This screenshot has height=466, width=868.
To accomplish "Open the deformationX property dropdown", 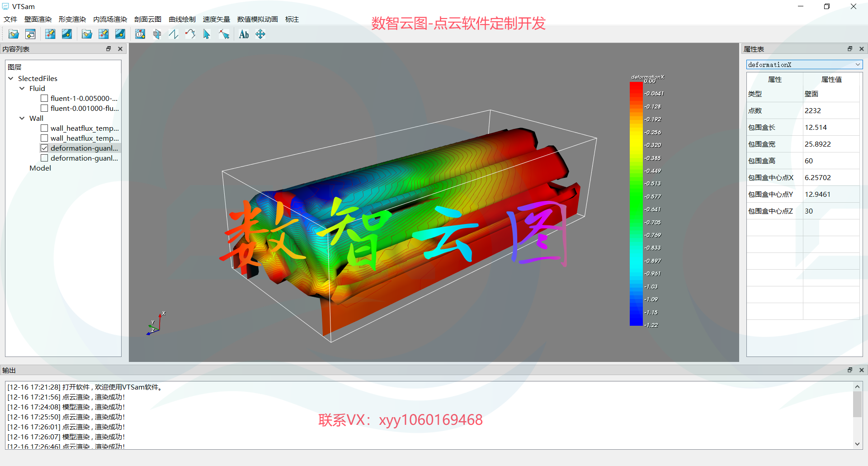I will click(804, 65).
